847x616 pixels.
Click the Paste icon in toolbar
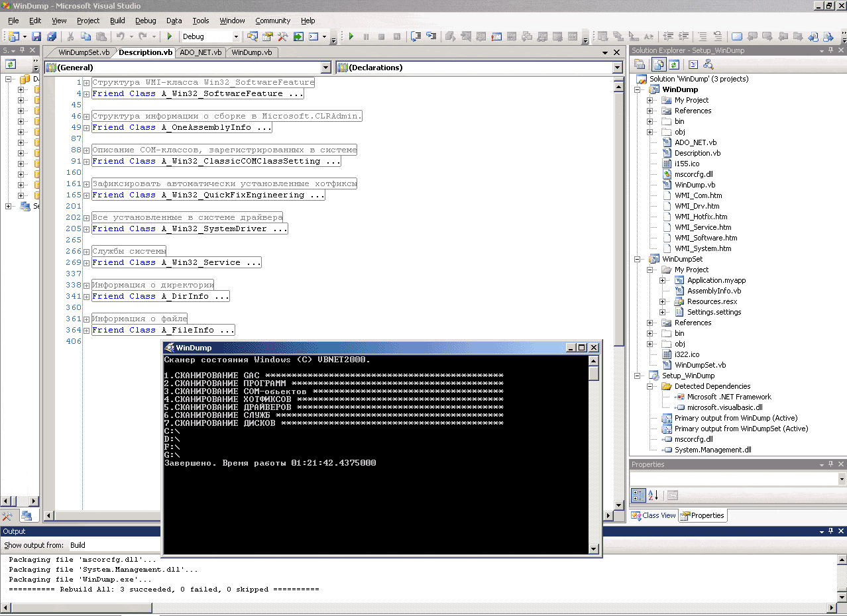(x=101, y=36)
